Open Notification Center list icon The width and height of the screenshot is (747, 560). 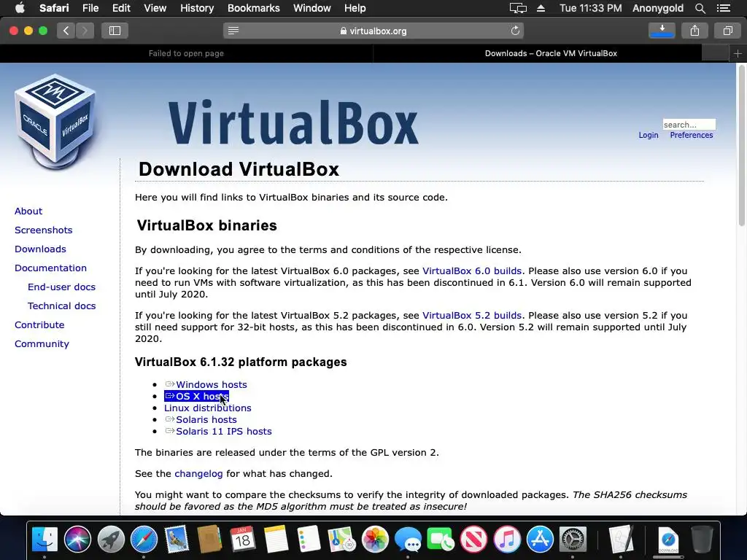point(723,8)
